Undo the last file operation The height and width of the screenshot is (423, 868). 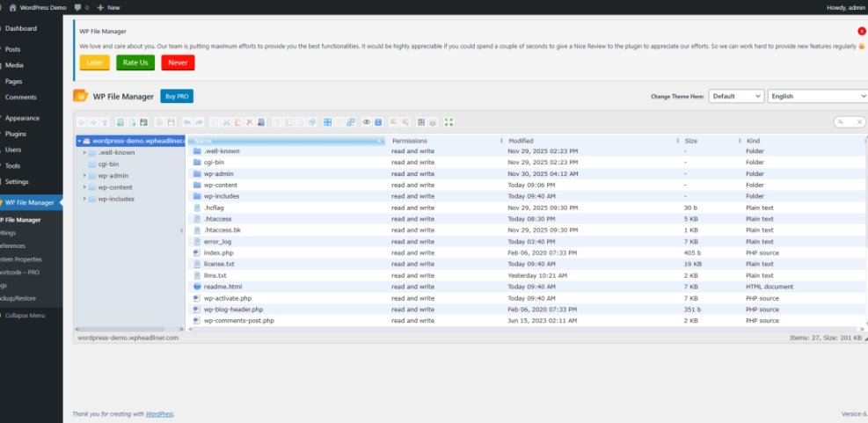coord(187,122)
